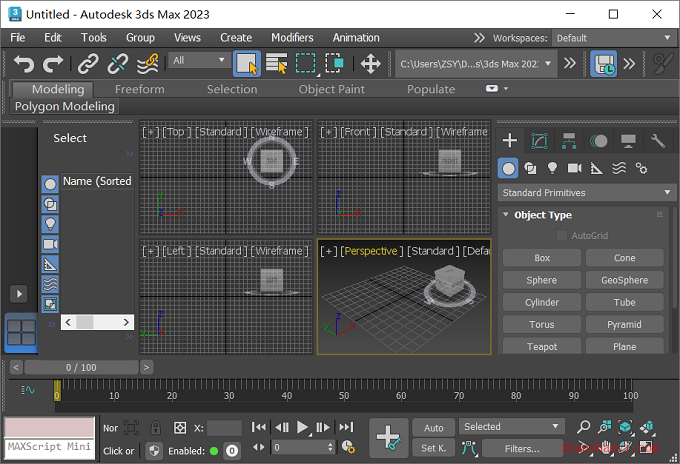Toggle the selection lock padlock
This screenshot has height=464, width=680.
[x=155, y=428]
